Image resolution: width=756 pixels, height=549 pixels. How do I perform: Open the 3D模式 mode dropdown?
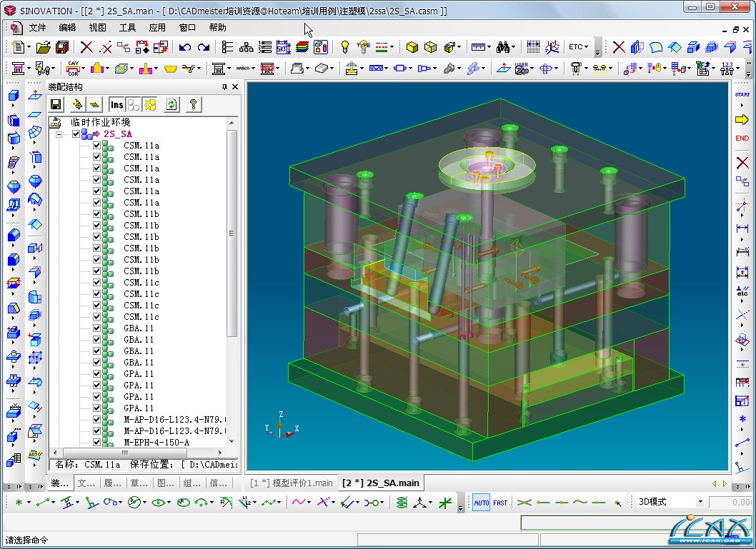[700, 502]
